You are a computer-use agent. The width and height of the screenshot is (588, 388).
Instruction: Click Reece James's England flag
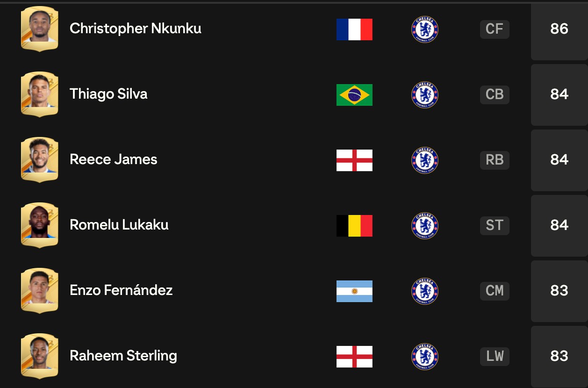click(x=354, y=160)
